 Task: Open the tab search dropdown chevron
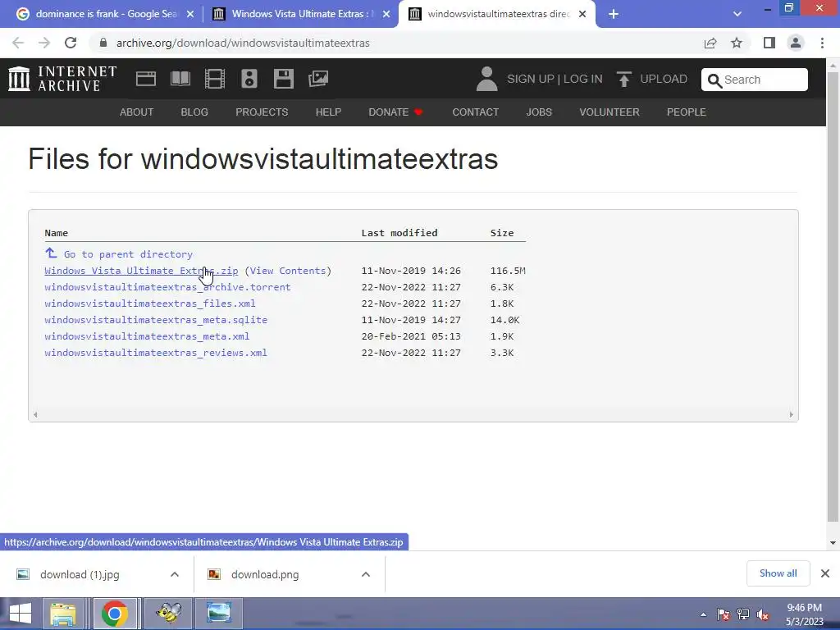coord(737,14)
